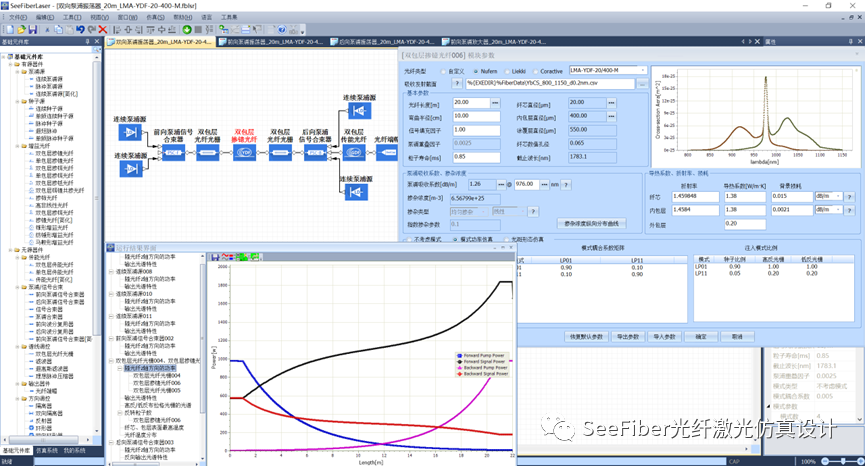865x466 pixels.
Task: Click the fiber length input field 20.00
Action: pyautogui.click(x=471, y=103)
